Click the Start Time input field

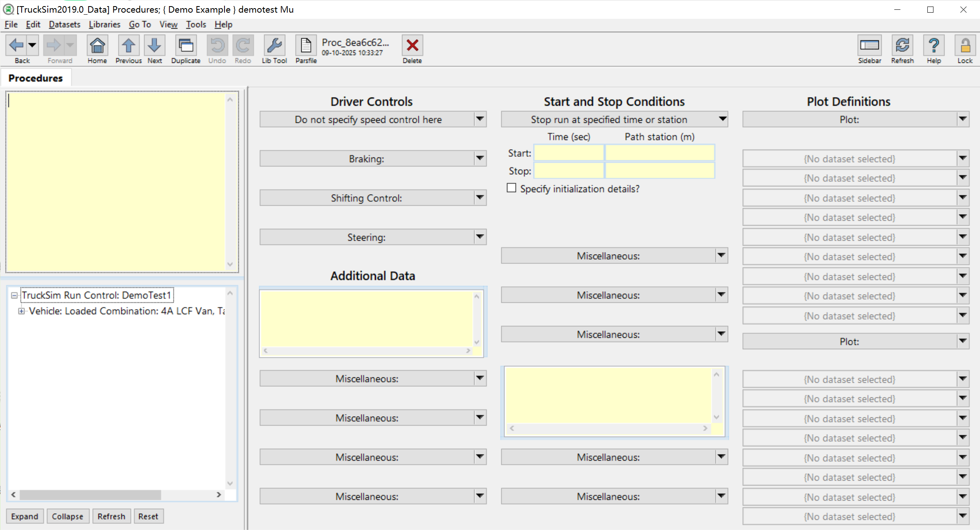(569, 153)
